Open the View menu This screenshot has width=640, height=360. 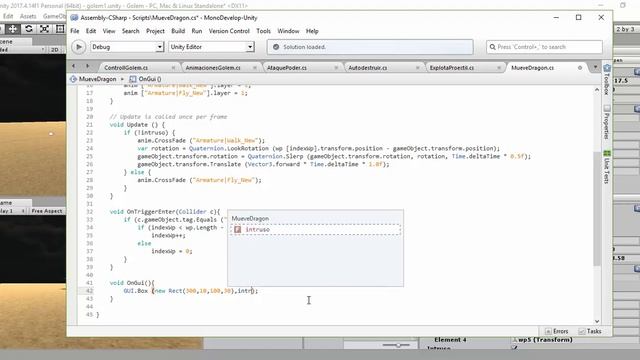tap(109, 31)
